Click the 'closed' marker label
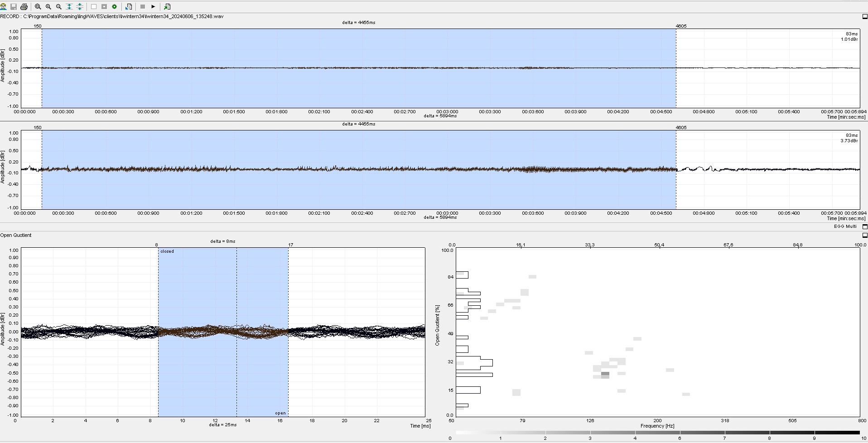Screen dimensions: 868x443 (x=167, y=251)
